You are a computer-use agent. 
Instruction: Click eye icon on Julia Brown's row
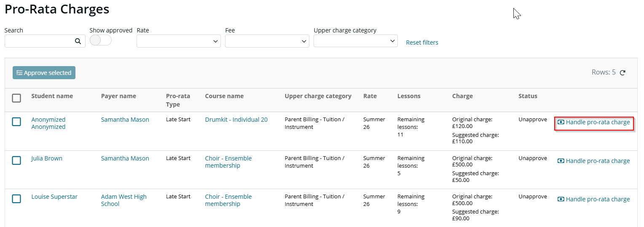(x=561, y=161)
